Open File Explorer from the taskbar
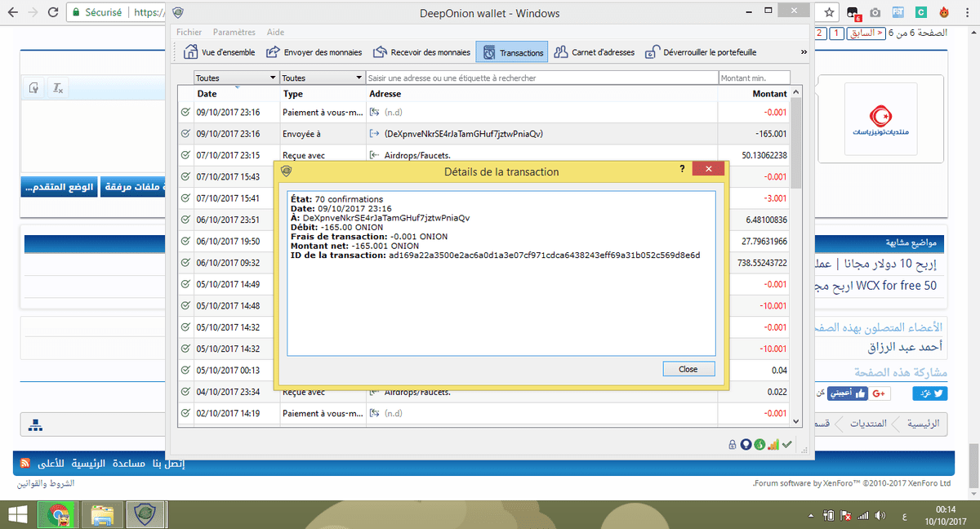 click(102, 515)
